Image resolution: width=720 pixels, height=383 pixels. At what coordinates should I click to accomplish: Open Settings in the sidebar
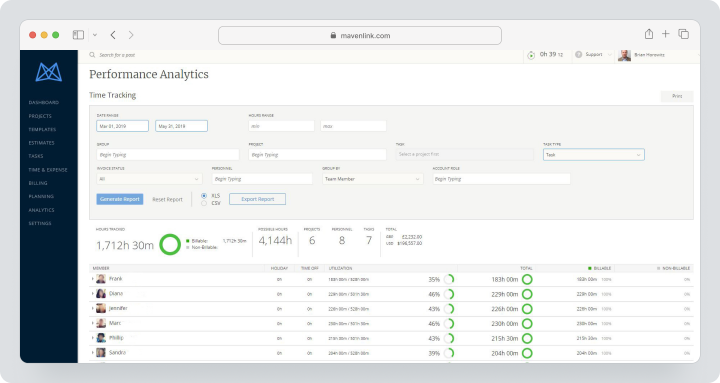click(x=40, y=223)
